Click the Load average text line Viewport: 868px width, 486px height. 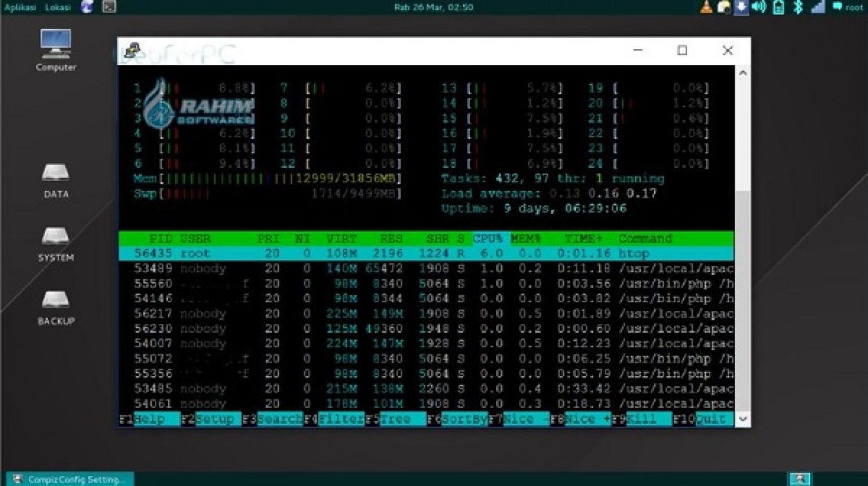coord(549,193)
